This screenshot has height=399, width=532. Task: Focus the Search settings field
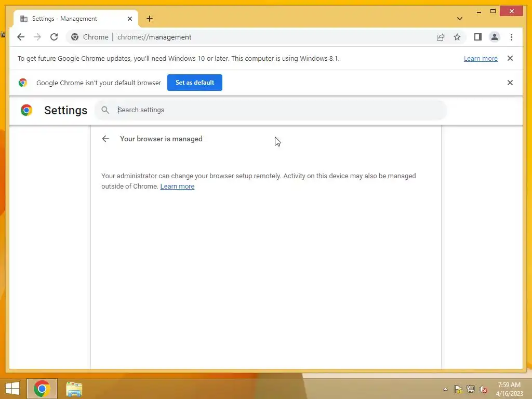271,110
